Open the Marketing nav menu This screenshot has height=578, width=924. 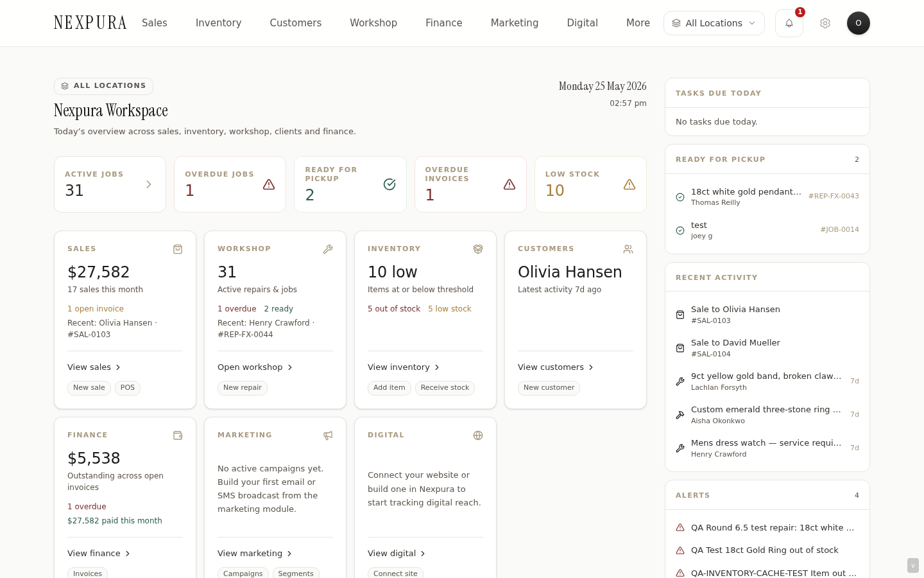click(515, 23)
